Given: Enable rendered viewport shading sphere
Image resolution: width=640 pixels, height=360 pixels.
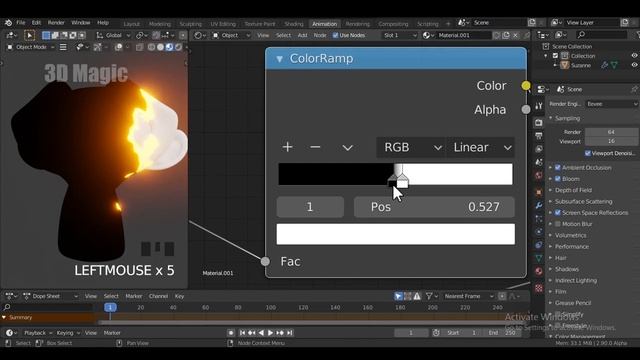Looking at the screenshot, I should point(178,47).
